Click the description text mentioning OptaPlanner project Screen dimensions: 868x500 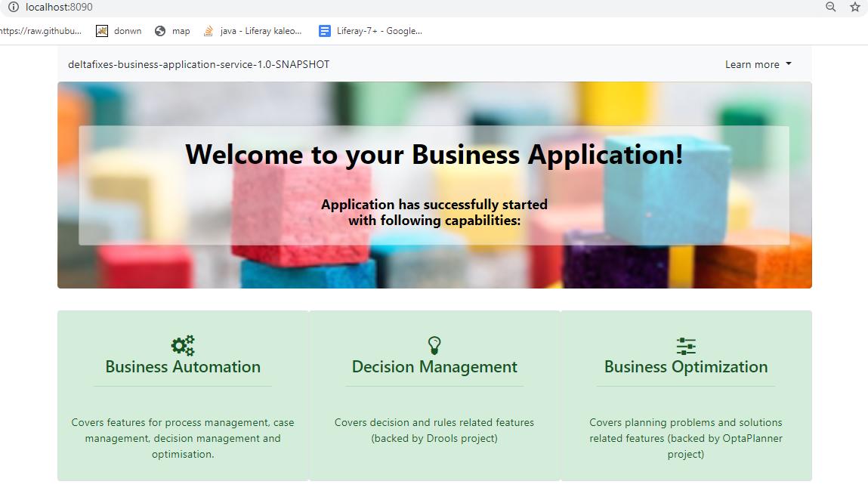686,438
